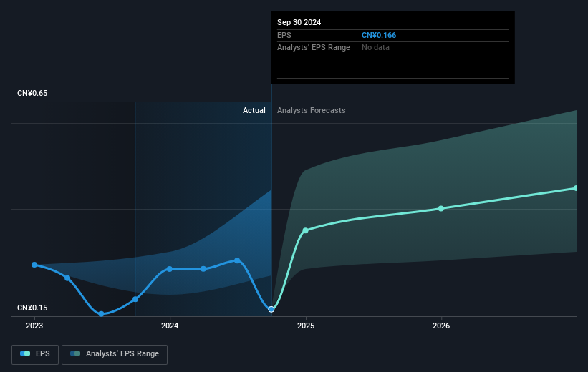This screenshot has height=372, width=588.
Task: Click the EPS color icon in legend
Action: (x=25, y=353)
